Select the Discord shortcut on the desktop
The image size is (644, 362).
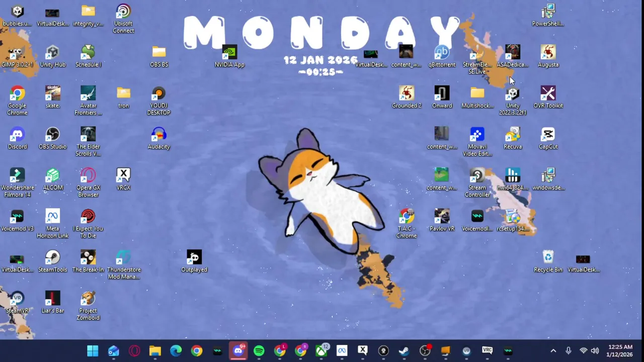17,138
